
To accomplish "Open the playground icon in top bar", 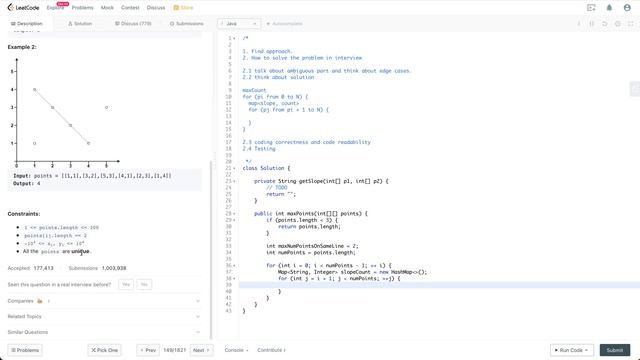I will click(591, 8).
